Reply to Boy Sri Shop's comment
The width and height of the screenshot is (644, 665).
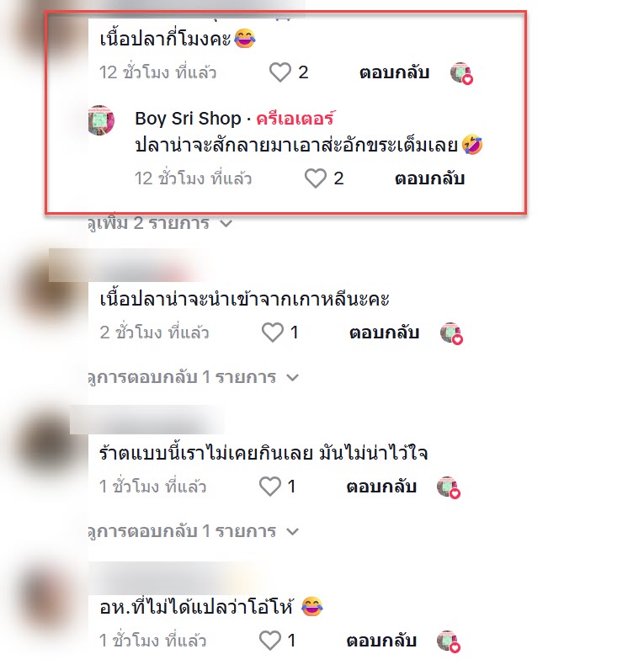click(430, 178)
